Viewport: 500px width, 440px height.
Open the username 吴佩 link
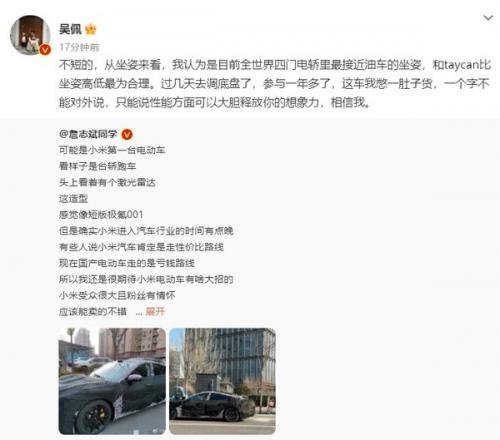[70, 29]
